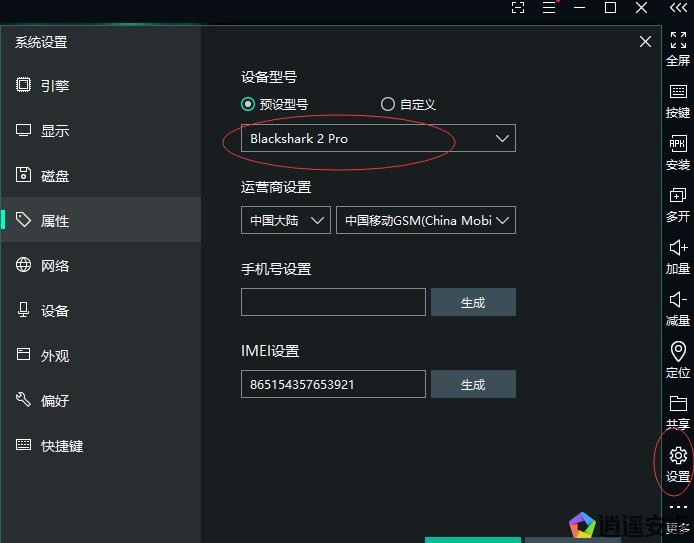
Task: Click the 安装 APK install icon
Action: pyautogui.click(x=678, y=145)
